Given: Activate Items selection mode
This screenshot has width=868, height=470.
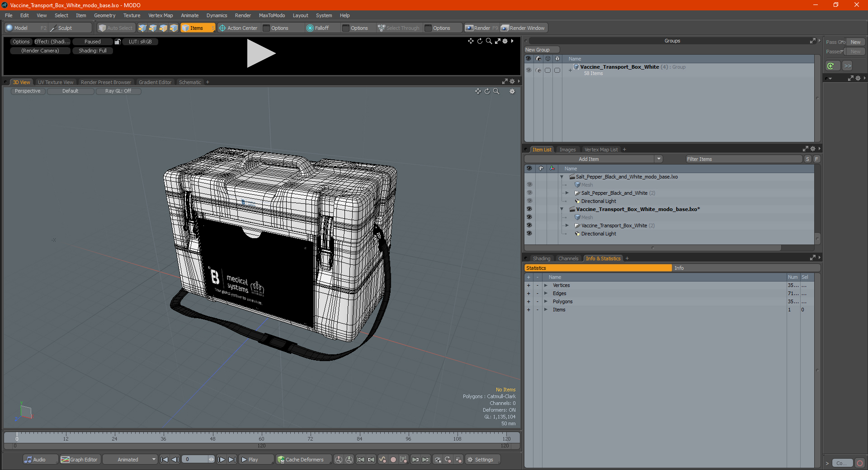Looking at the screenshot, I should coord(197,28).
